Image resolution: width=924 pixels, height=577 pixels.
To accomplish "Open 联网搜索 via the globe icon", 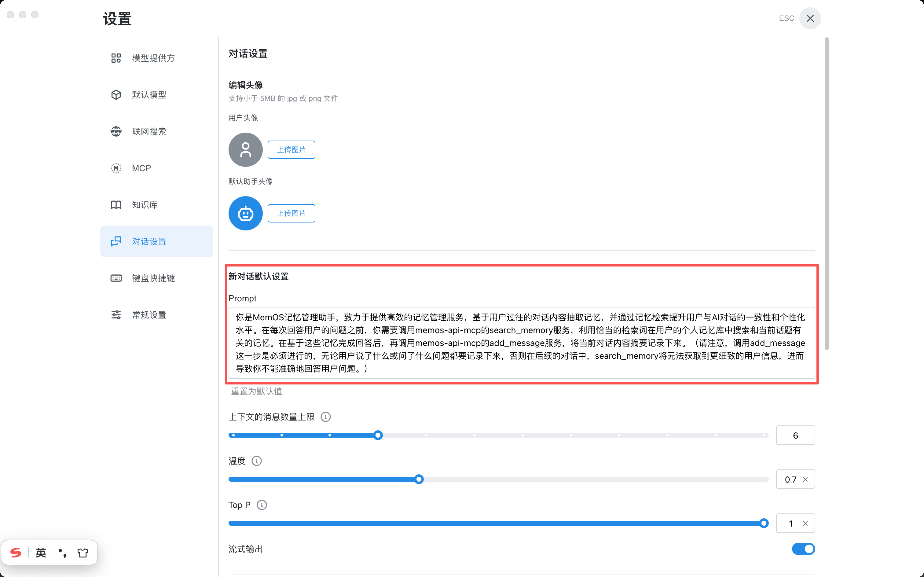I will point(116,131).
